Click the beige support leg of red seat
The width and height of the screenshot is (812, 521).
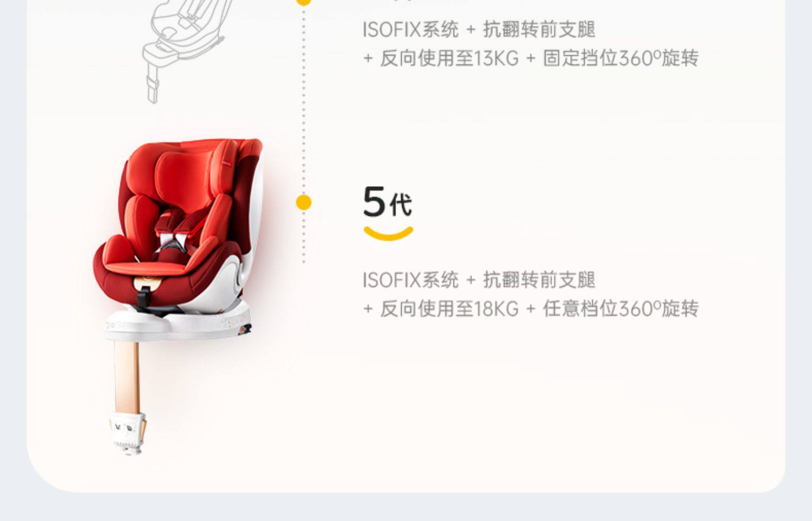[127, 377]
